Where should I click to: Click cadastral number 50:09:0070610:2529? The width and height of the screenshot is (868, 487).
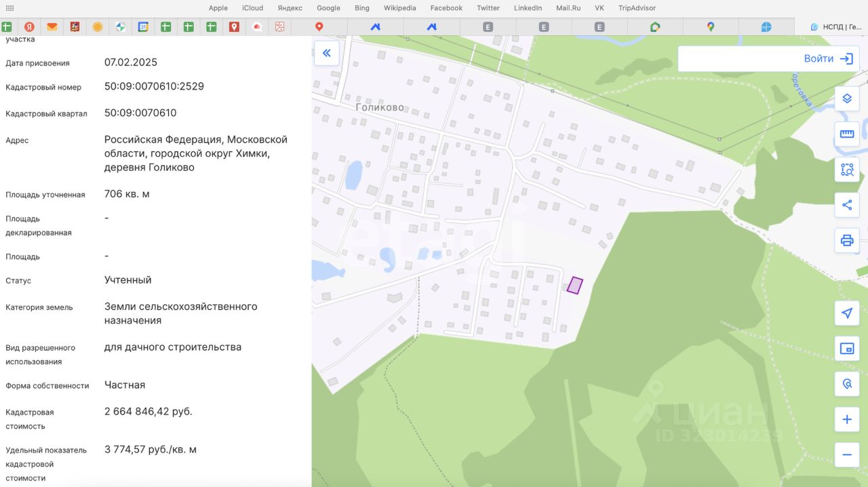[x=154, y=87]
